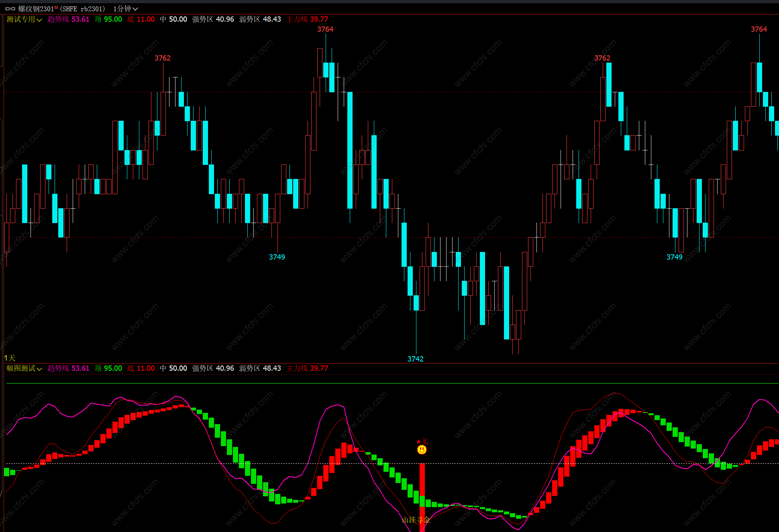The height and width of the screenshot is (532, 779).
Task: Click the 主力线 39.77 label in lower panel
Action: (x=307, y=368)
